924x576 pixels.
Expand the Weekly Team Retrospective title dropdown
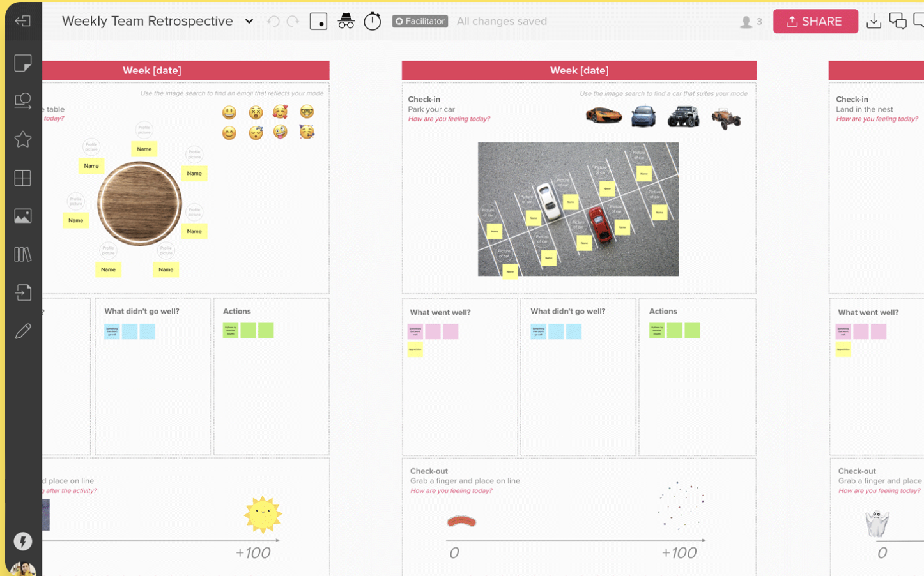tap(249, 21)
